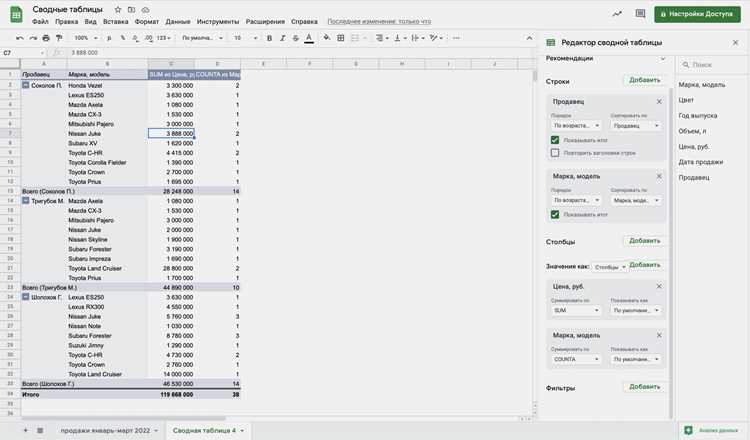Open the borders tool
750x440 pixels.
click(x=341, y=38)
